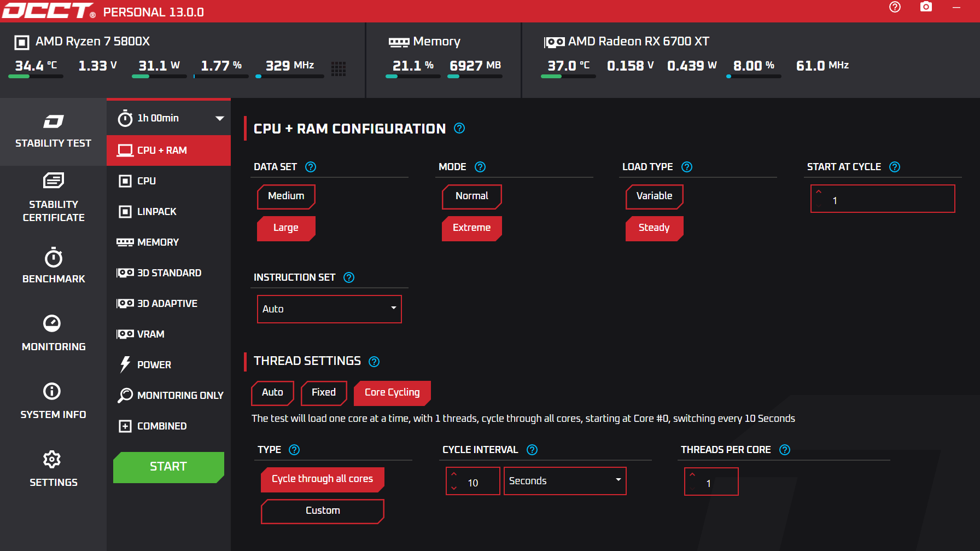
Task: Show Type help tooltip
Action: coord(294,450)
